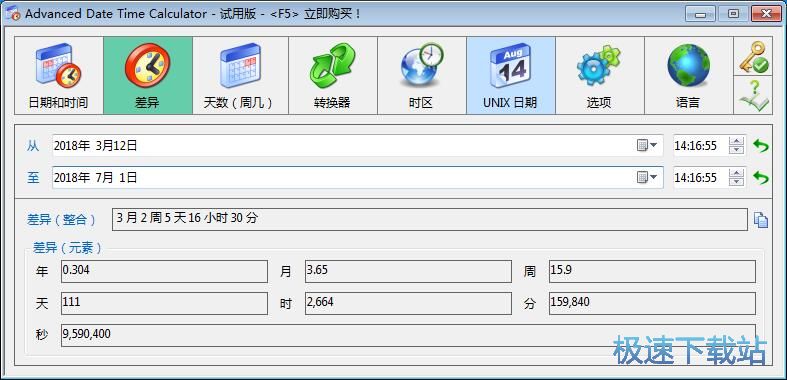
Task: Click the 时 value 2,664 field
Action: [x=408, y=304]
